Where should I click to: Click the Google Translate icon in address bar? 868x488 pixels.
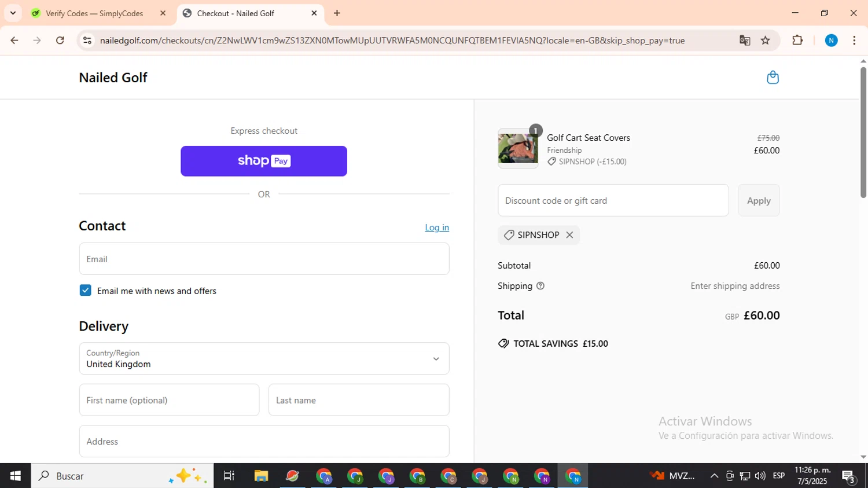745,41
